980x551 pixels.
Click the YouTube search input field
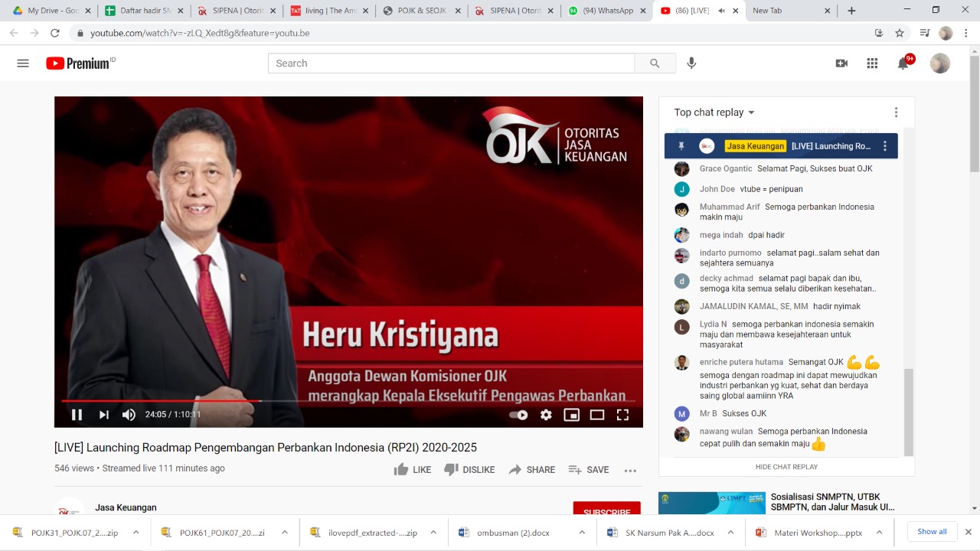(x=452, y=64)
